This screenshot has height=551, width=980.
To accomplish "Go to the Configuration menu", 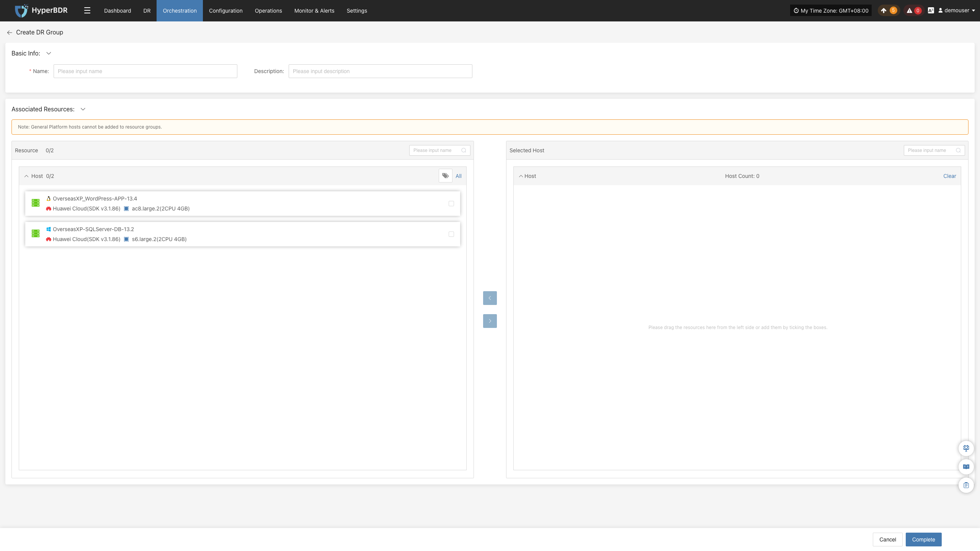I will tap(225, 11).
